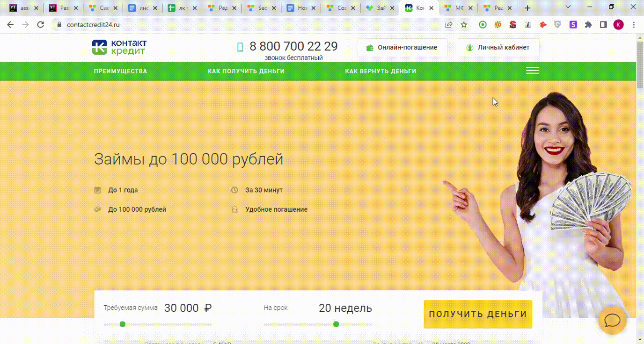Open Chrome's three-dot menu

634,25
